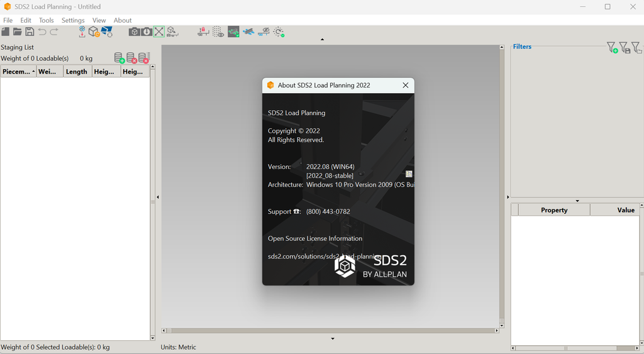Click the support phone number (800) 443-0782

[328, 211]
